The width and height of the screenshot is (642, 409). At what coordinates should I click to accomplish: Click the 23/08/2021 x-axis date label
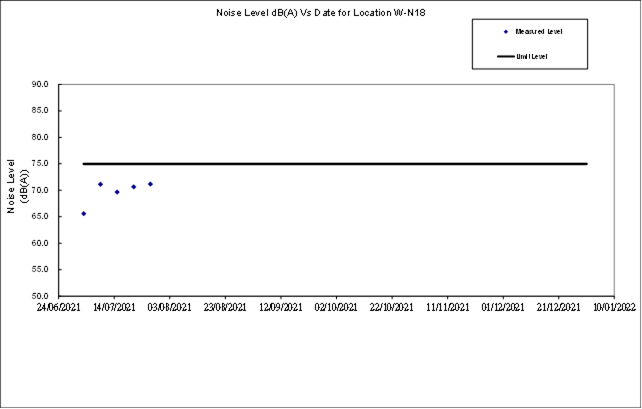226,309
